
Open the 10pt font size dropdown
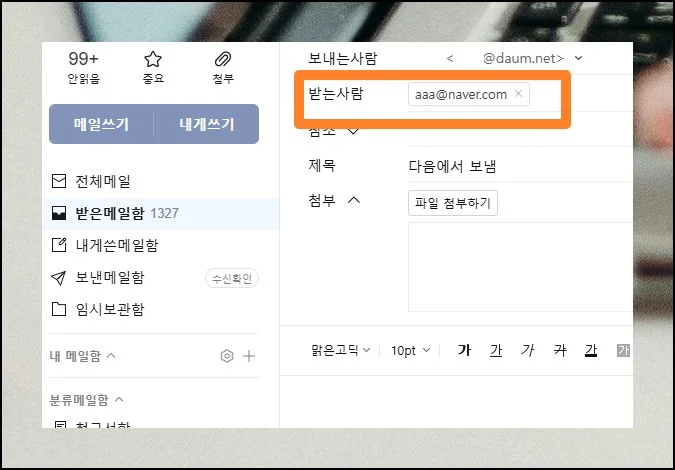pos(411,350)
